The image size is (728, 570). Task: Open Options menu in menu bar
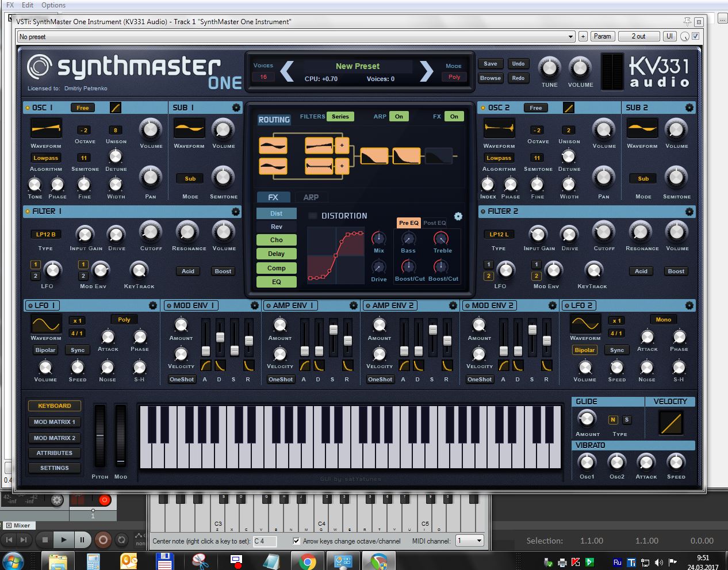point(53,5)
